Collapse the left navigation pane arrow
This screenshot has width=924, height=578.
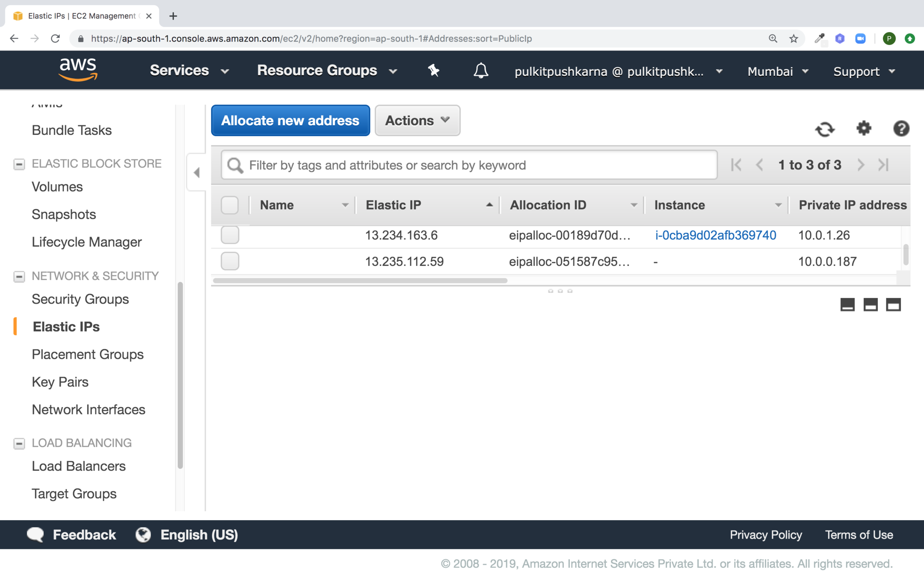point(196,173)
